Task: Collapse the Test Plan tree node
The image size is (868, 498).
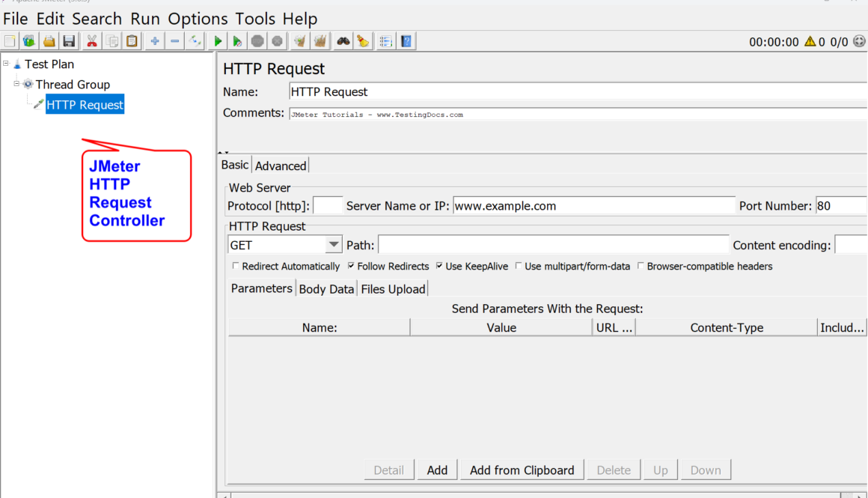Action: tap(6, 64)
